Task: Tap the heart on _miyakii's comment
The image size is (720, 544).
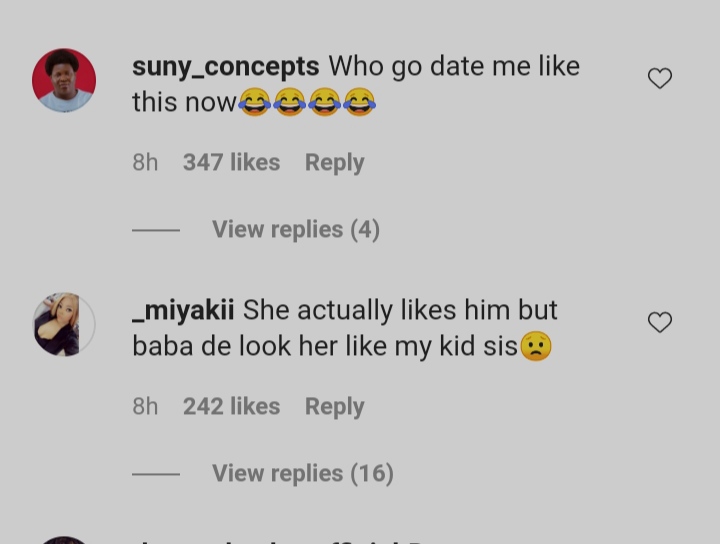Action: point(660,322)
